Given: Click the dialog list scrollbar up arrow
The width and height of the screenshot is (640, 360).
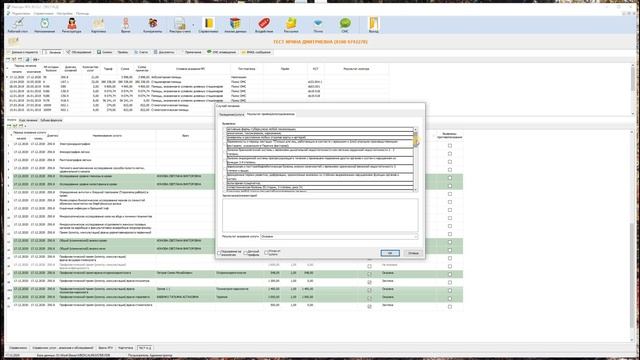Looking at the screenshot, I should point(416,129).
